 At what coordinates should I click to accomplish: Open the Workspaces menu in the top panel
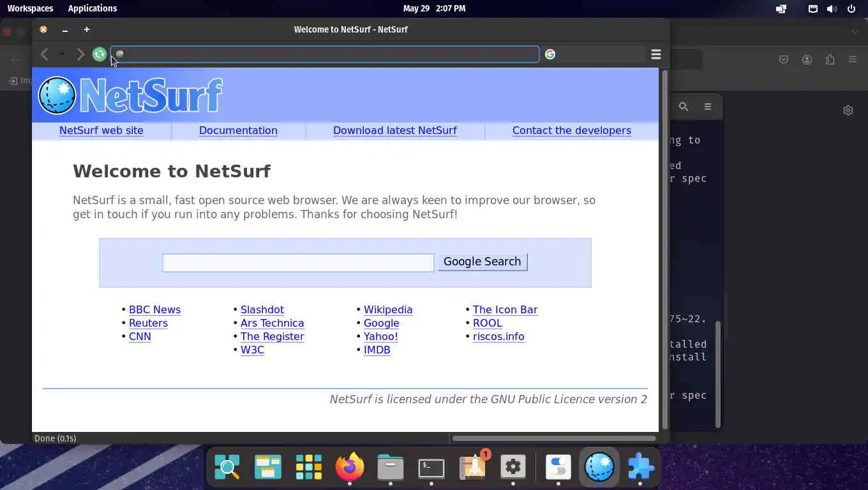[x=30, y=8]
